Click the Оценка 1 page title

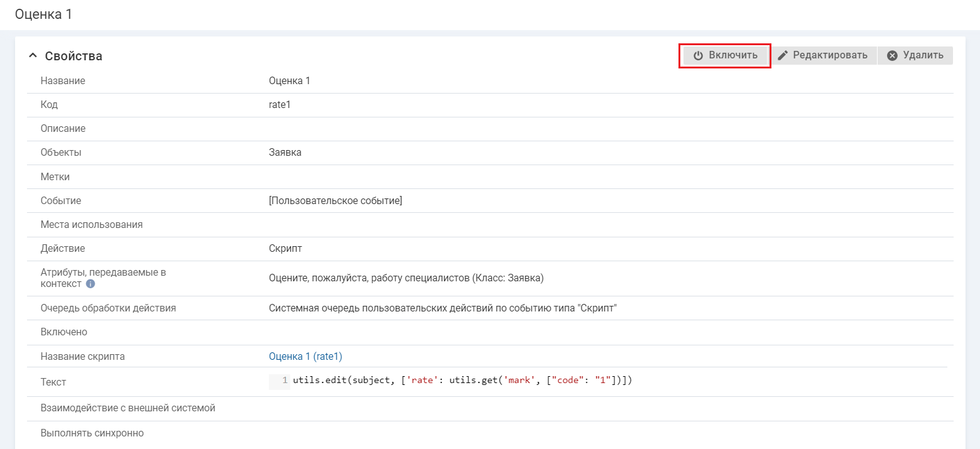43,14
